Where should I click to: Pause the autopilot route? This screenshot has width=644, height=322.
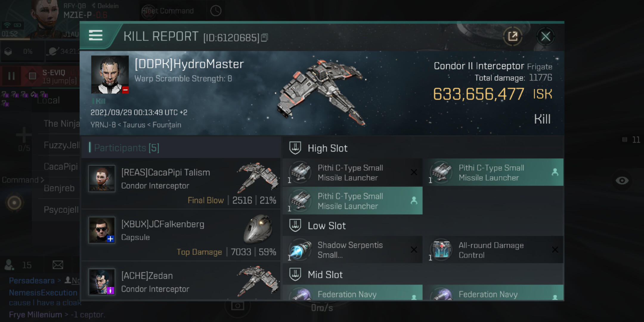click(11, 76)
